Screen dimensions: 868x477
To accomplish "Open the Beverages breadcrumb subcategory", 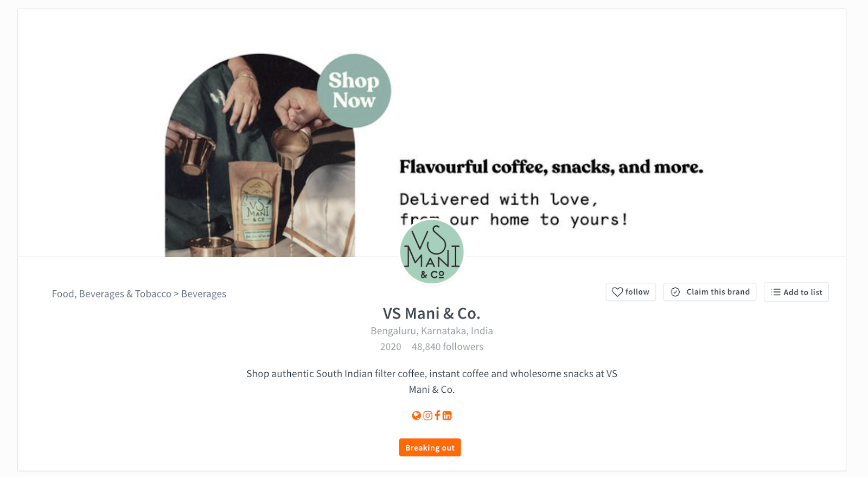I will 203,294.
